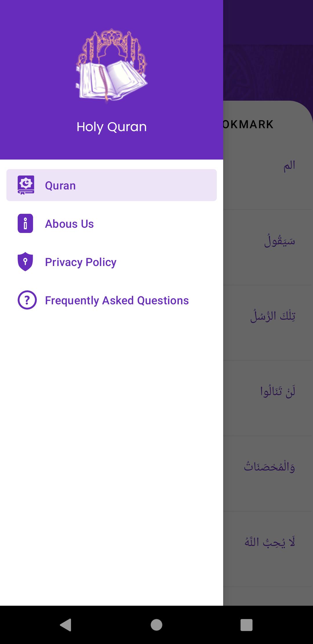The image size is (313, 644).
Task: Select the وَالْمُحْصَنَاتُ list entry
Action: tap(268, 474)
